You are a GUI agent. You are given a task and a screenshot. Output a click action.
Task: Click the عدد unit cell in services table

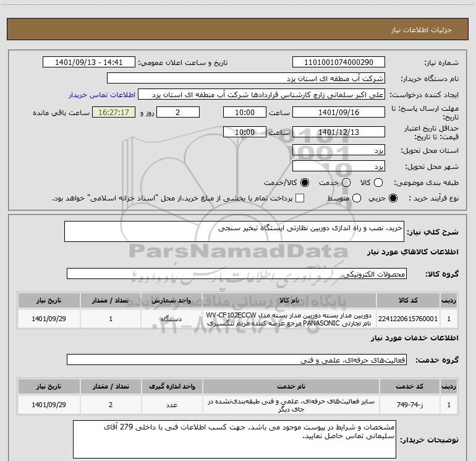click(172, 405)
